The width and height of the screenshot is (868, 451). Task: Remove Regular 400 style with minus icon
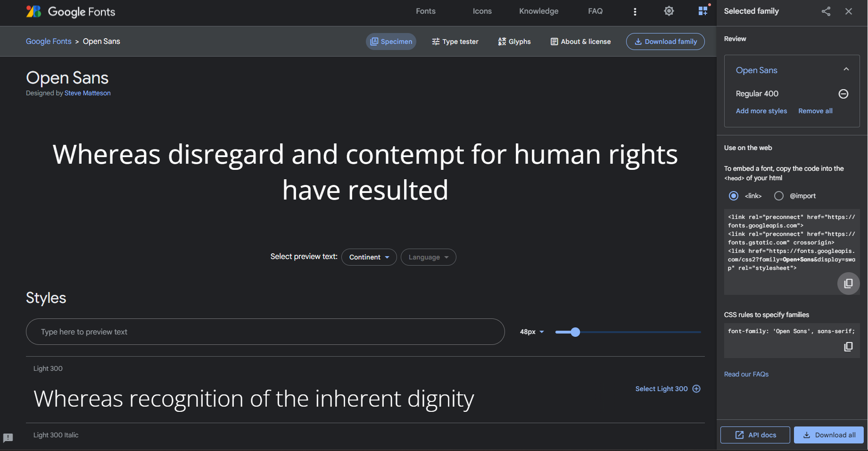843,94
